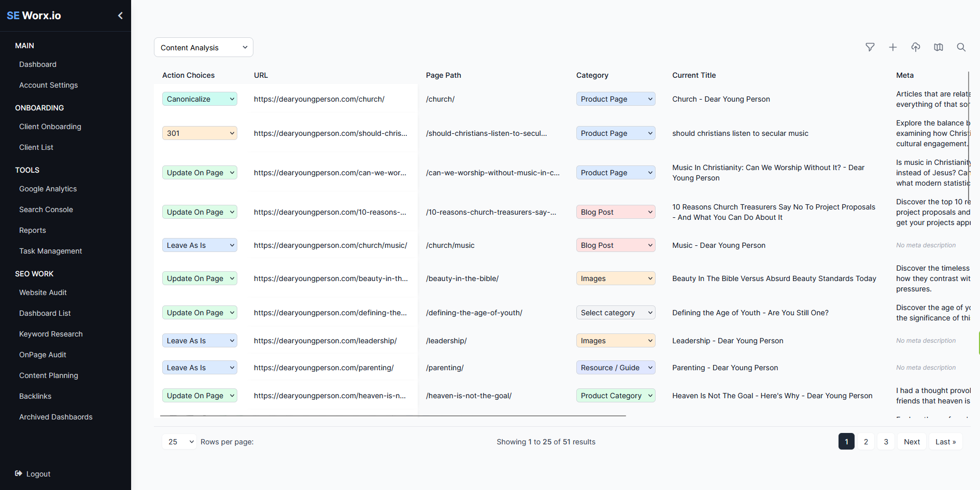Screen dimensions: 980x490
Task: Open the 301 action dropdown
Action: pos(200,133)
